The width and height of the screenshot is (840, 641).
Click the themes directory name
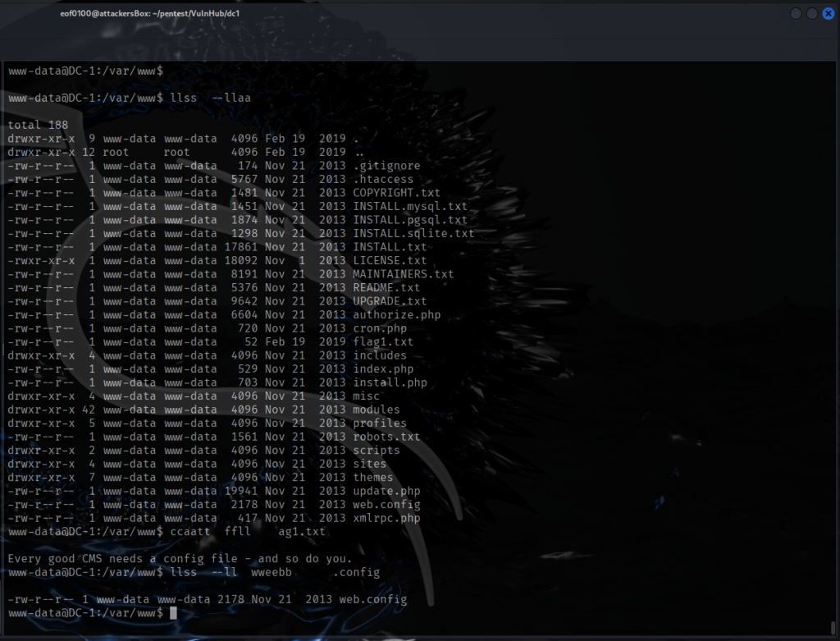coord(373,477)
